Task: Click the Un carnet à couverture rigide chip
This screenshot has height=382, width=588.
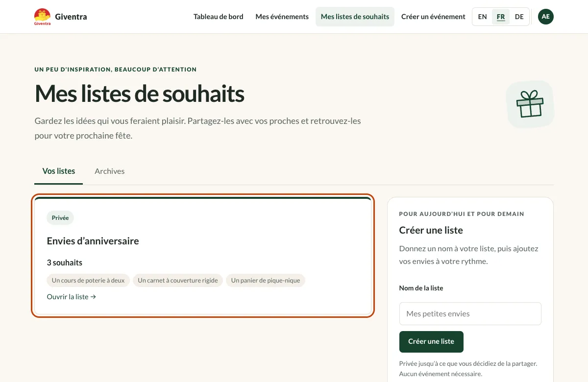Action: coord(178,281)
